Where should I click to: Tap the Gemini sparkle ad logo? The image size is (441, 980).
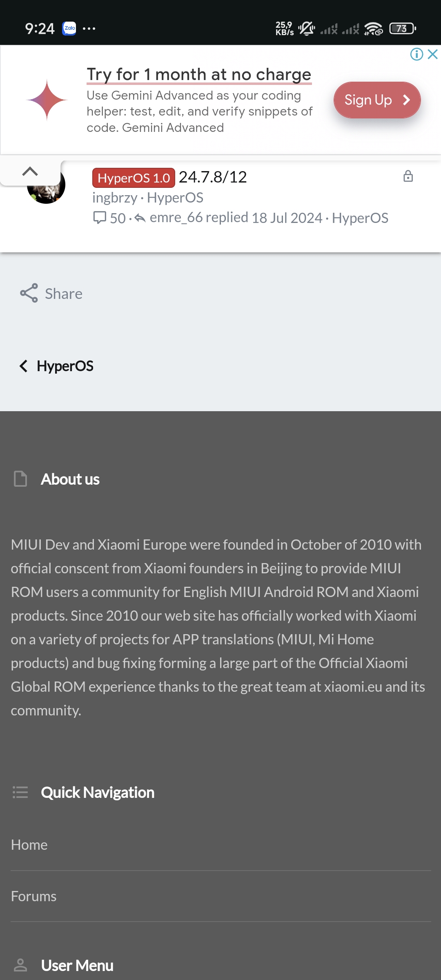47,100
